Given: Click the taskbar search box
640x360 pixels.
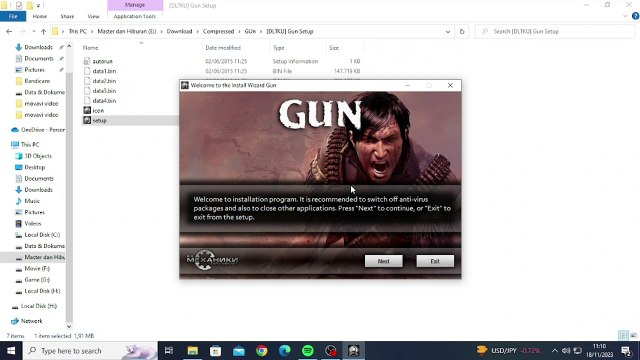Looking at the screenshot, I should click(90, 351).
